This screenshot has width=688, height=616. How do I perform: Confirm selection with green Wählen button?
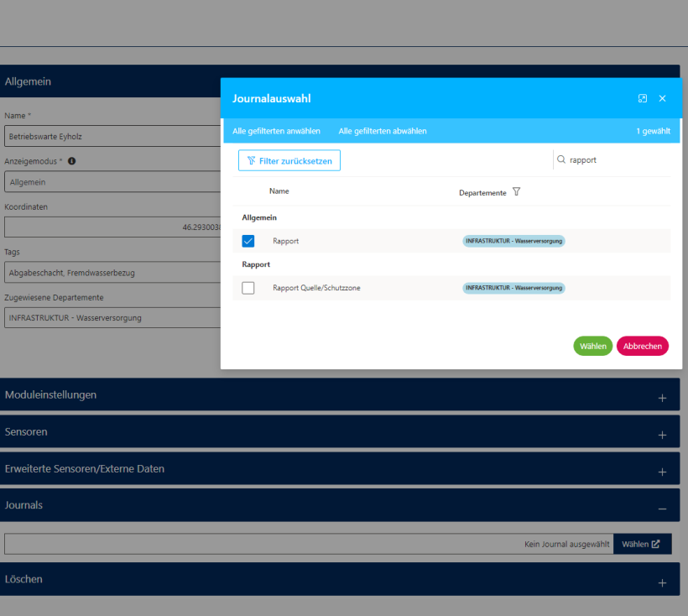point(592,346)
